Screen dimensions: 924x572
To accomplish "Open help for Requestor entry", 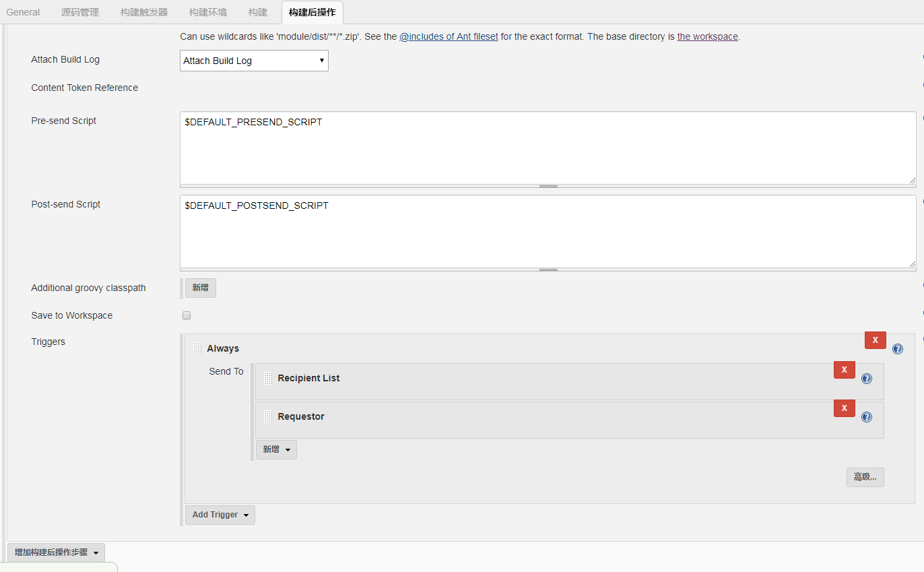I will [x=866, y=417].
